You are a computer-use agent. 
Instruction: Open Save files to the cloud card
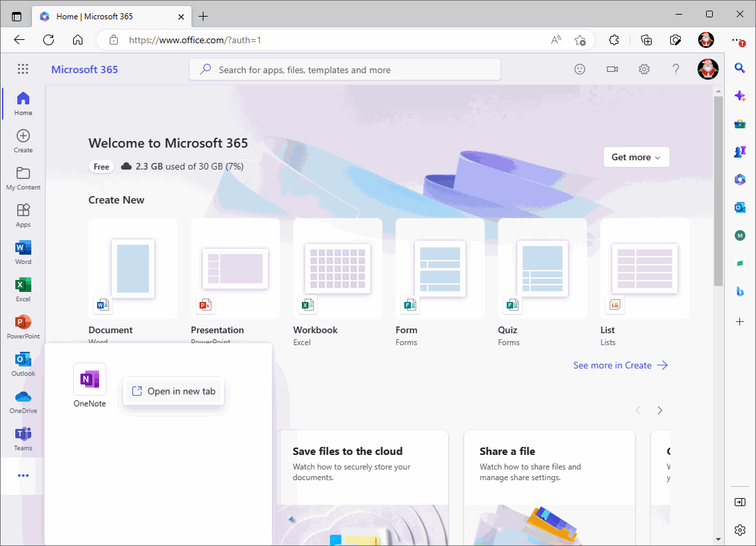click(362, 487)
